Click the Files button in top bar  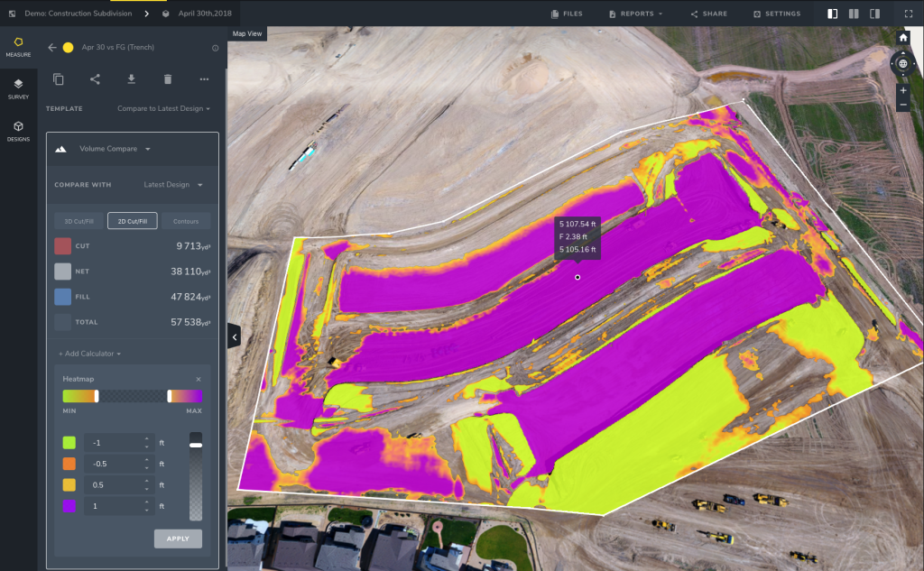pos(567,14)
